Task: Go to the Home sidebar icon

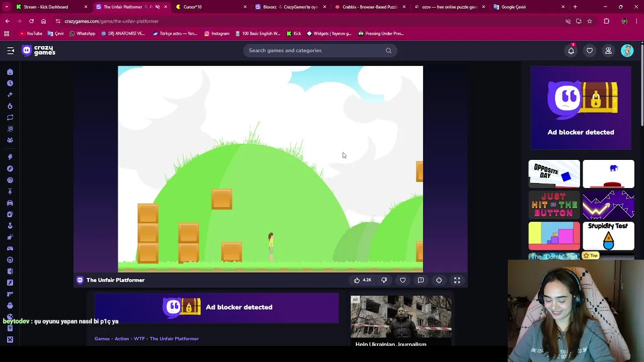Action: point(10,72)
